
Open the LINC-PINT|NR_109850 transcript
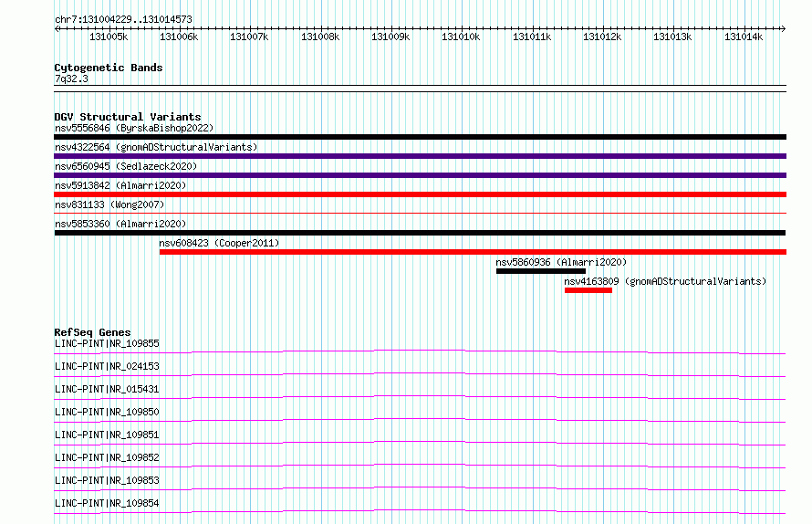coord(107,412)
